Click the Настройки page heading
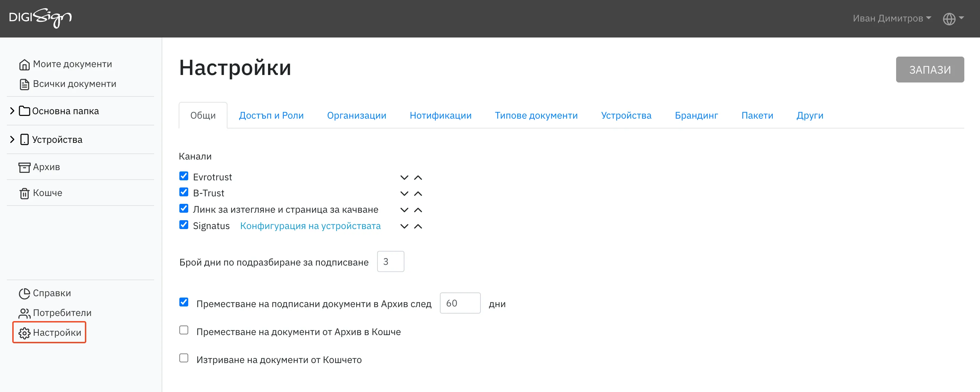The height and width of the screenshot is (392, 980). (x=235, y=68)
